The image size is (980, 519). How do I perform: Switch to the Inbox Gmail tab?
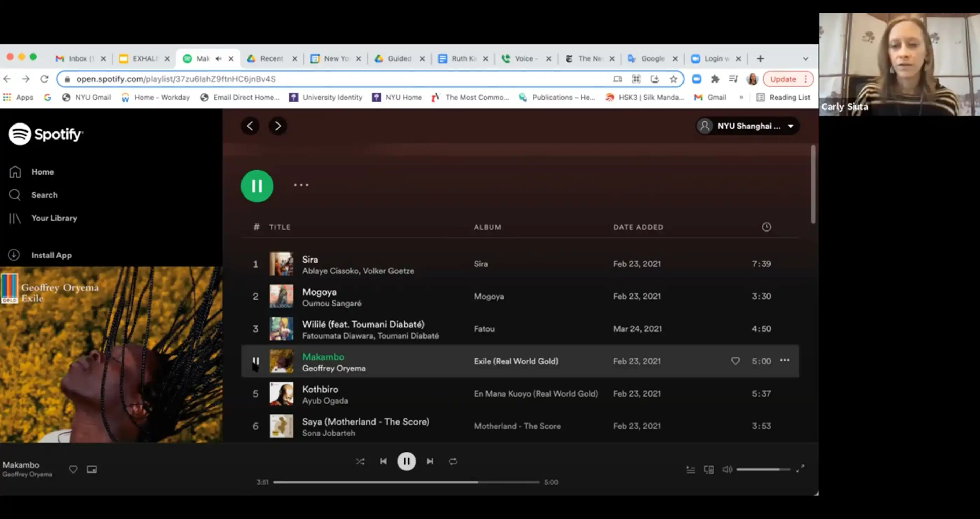tap(77, 58)
